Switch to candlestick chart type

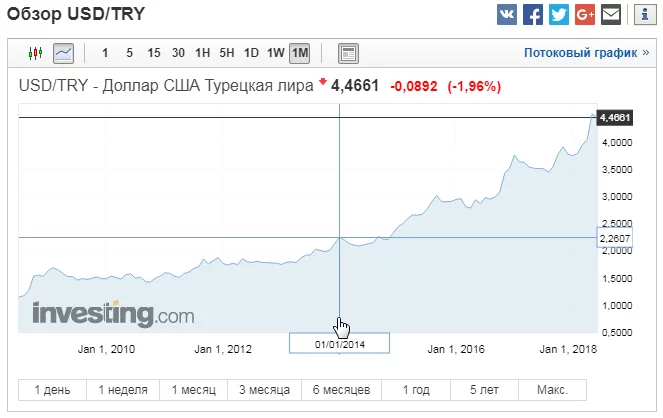[36, 52]
